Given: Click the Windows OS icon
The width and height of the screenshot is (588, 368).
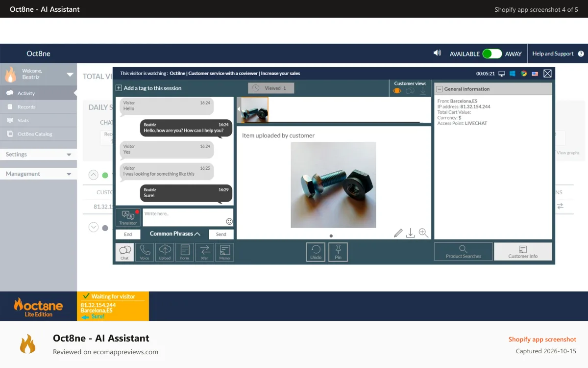Looking at the screenshot, I should pos(513,74).
